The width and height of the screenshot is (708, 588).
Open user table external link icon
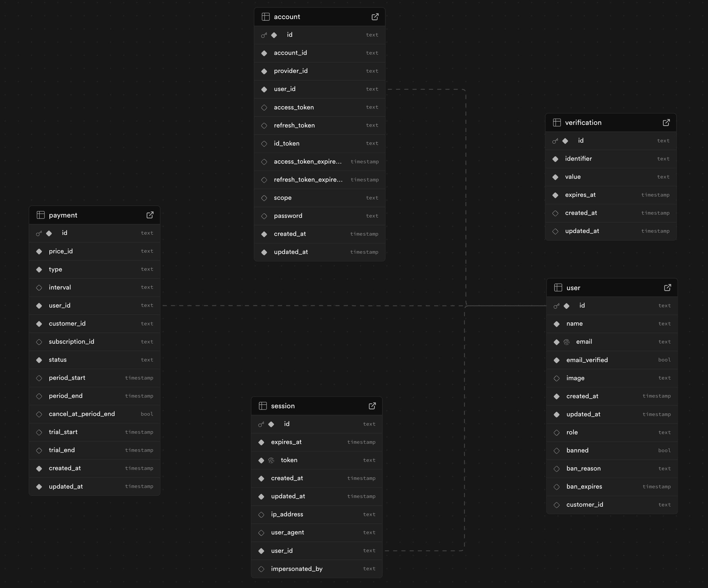point(668,288)
